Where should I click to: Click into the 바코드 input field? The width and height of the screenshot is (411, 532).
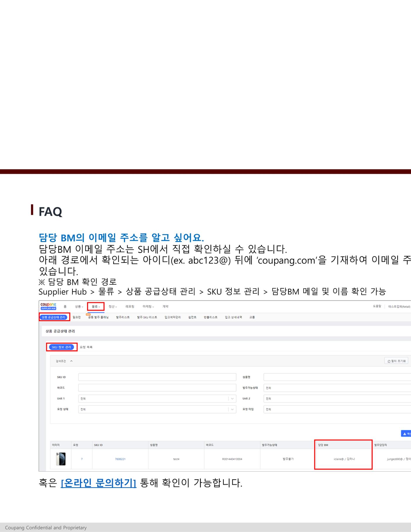click(x=157, y=388)
